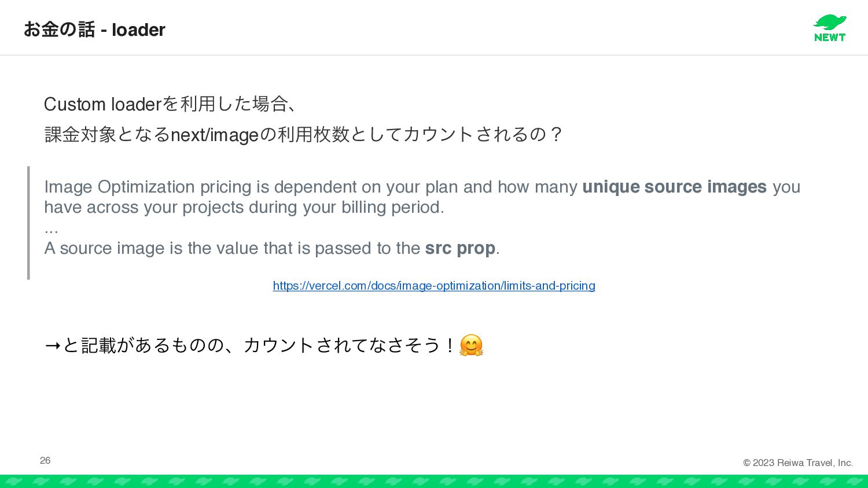868x488 pixels.
Task: Click the NEWT wordmark under the turtle
Action: point(830,37)
